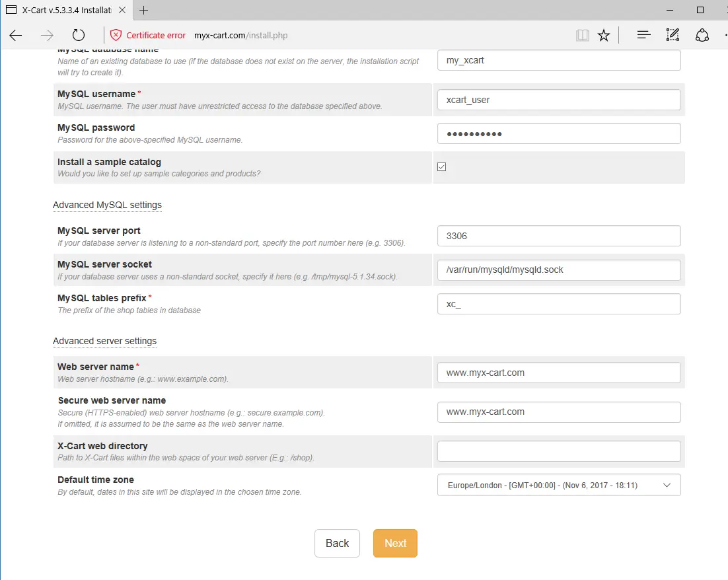This screenshot has width=728, height=580.
Task: Click the Web server name field
Action: (x=559, y=373)
